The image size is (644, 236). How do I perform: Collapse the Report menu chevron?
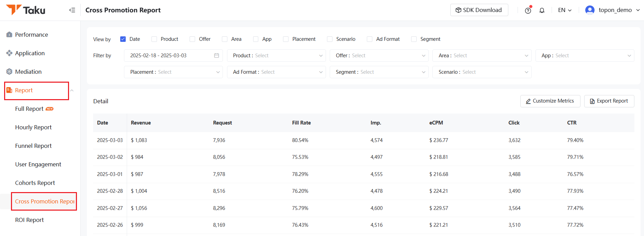(72, 91)
